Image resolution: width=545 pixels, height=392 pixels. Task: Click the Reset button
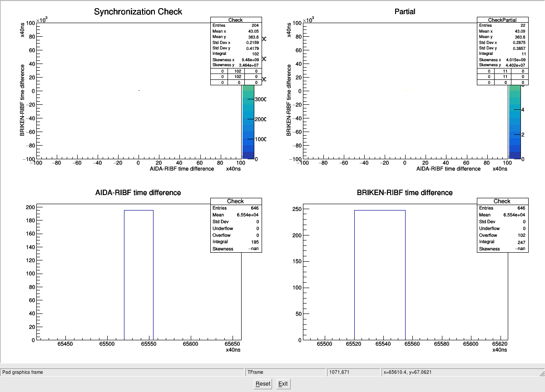pos(263,384)
